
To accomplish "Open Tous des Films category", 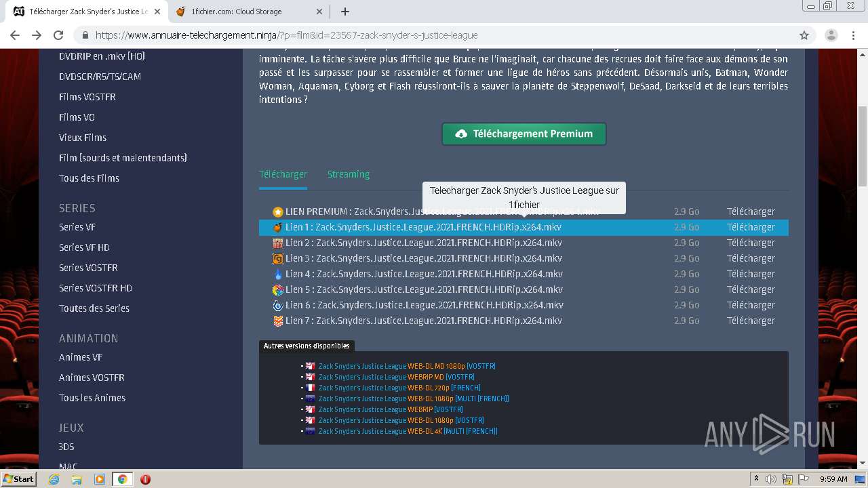I will (89, 178).
